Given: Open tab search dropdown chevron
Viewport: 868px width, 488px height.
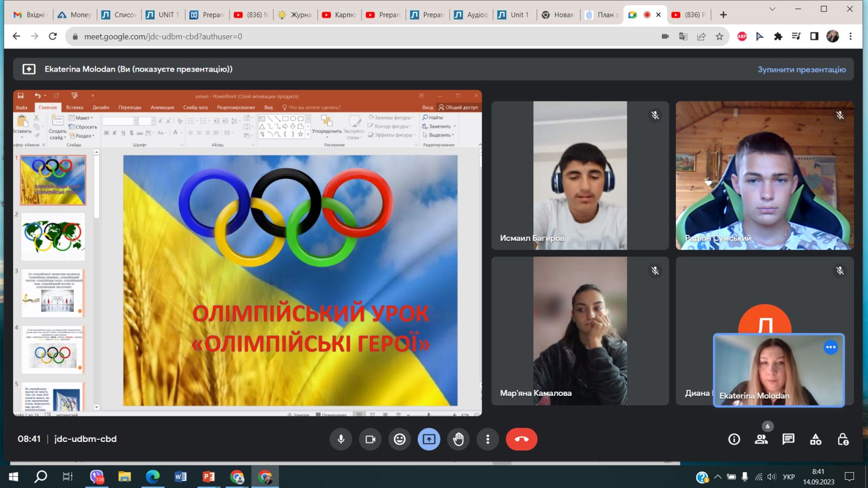Looking at the screenshot, I should point(772,9).
